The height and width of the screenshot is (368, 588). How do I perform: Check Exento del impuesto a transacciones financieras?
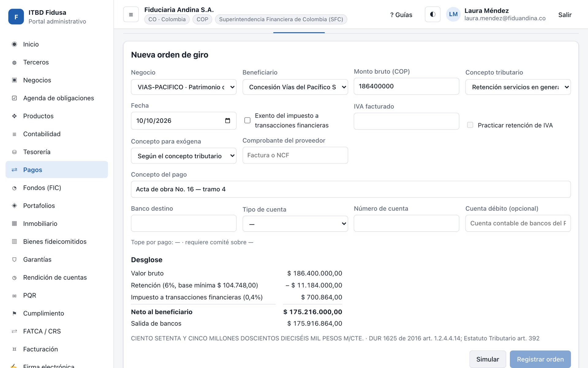pyautogui.click(x=247, y=121)
